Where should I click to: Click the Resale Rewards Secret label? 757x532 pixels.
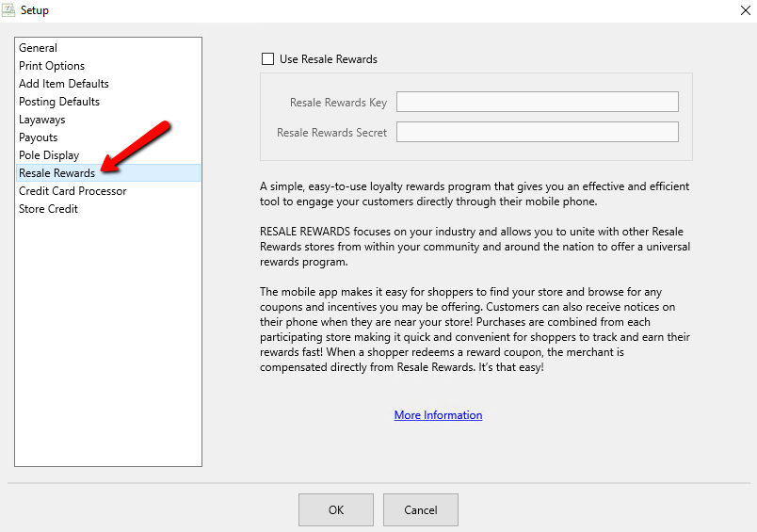[x=331, y=132]
